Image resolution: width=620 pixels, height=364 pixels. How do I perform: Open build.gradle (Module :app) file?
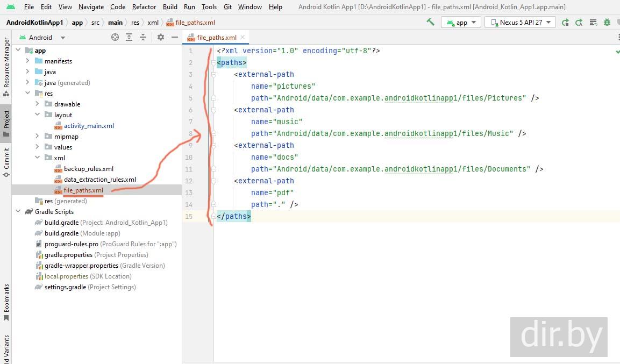click(x=61, y=233)
